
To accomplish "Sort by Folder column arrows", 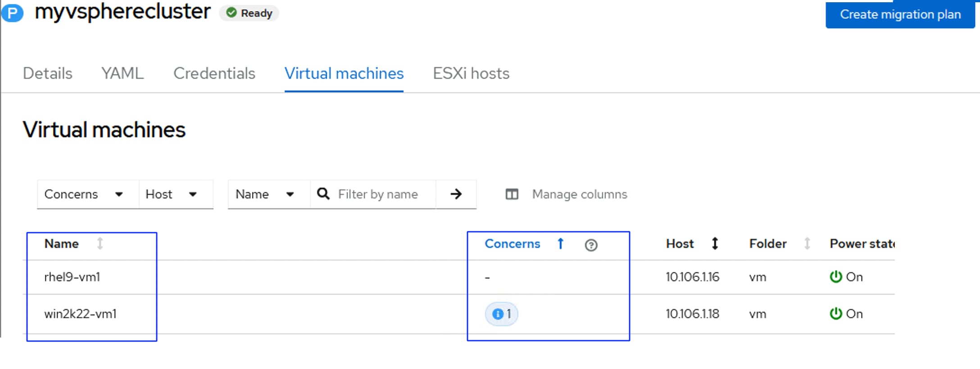I will pos(807,244).
